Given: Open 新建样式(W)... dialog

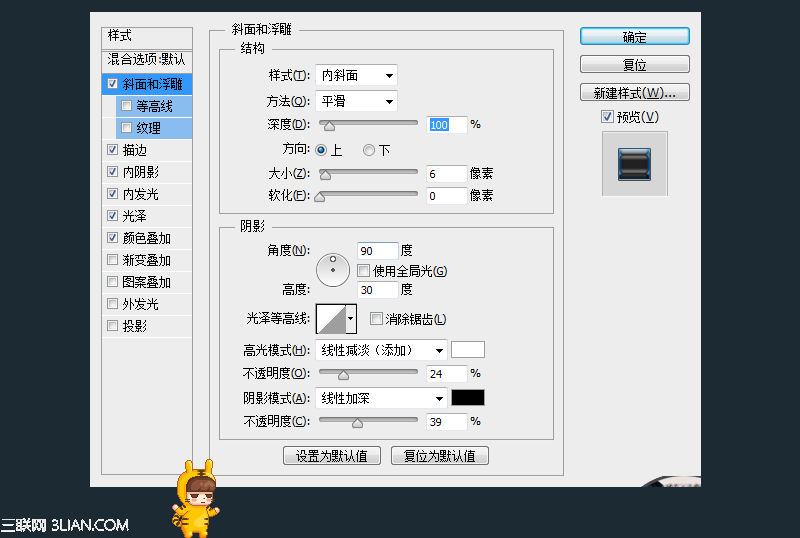Looking at the screenshot, I should (634, 93).
